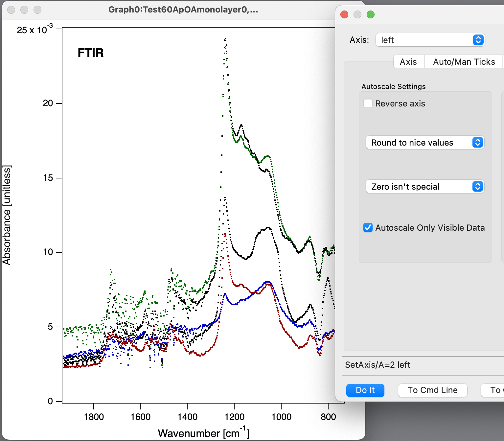Switch to the Axis tab
Screen dimensions: 504x441
(408, 62)
